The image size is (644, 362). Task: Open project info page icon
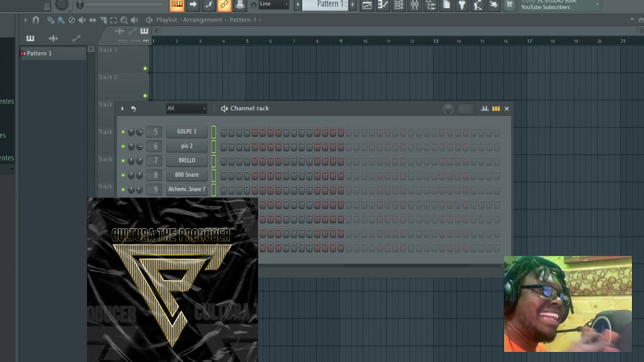tap(446, 5)
